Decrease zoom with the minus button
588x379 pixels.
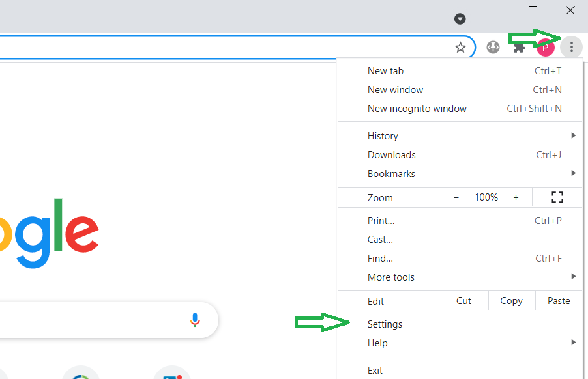456,197
